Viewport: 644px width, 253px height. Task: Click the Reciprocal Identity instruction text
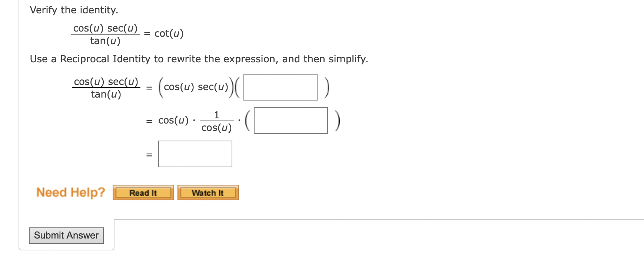[x=199, y=59]
